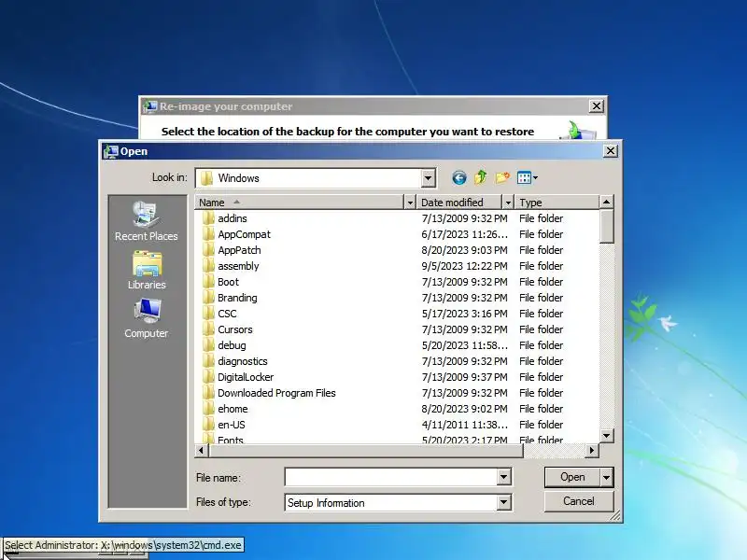Screen dimensions: 747x560
Task: Select the AppPatch folder icon
Action: (x=208, y=250)
